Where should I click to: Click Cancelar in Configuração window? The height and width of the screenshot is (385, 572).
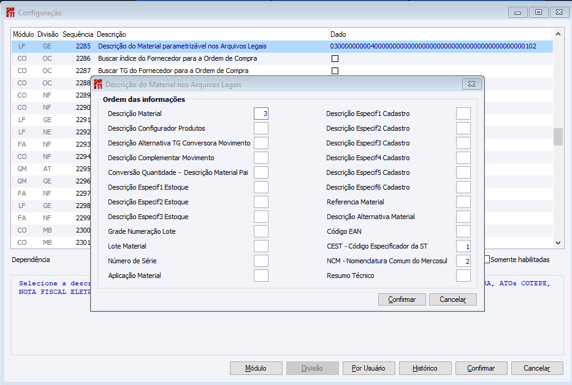click(537, 368)
